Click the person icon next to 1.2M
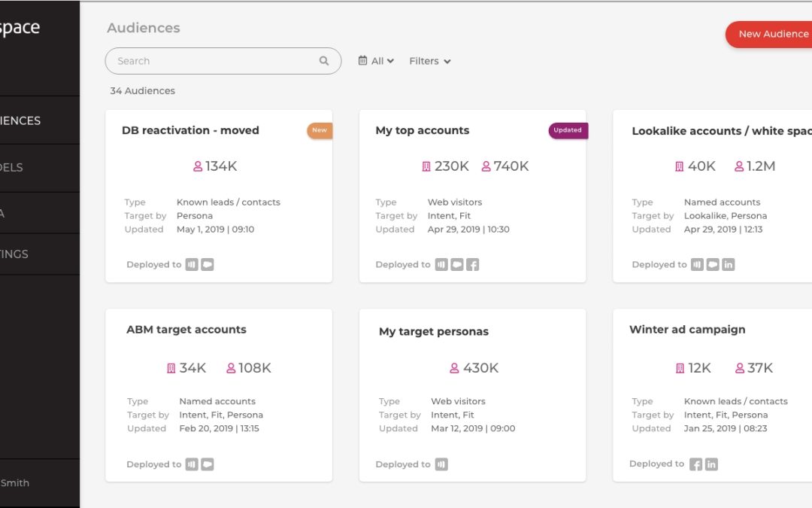Screen dimensions: 812x508 click(x=739, y=166)
